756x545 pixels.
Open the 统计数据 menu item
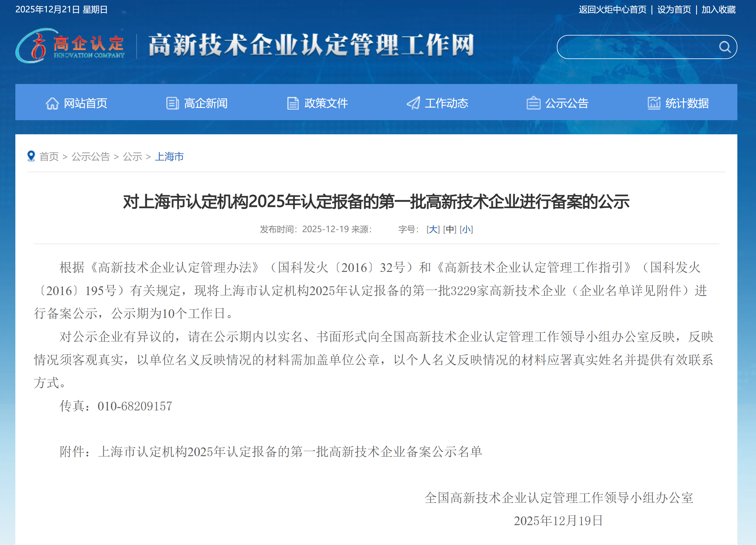click(x=687, y=103)
